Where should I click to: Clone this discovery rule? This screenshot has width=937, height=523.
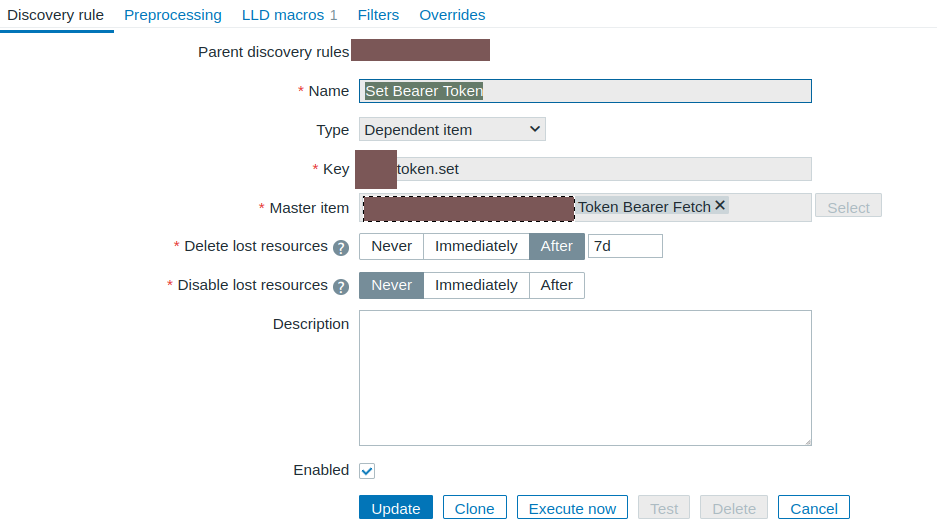coord(474,508)
